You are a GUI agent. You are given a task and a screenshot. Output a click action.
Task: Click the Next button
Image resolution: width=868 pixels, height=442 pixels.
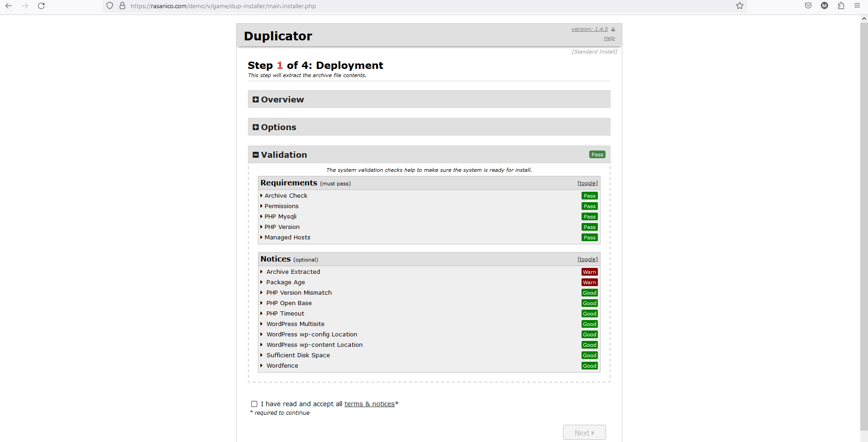[584, 432]
